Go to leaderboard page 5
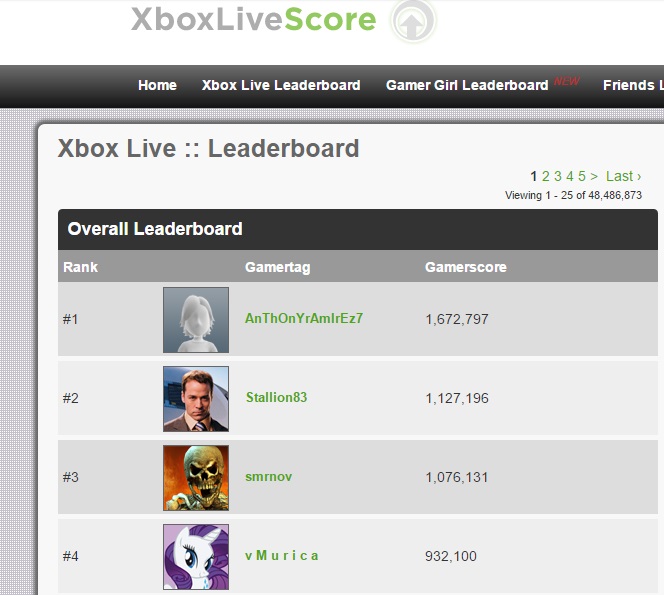 point(582,176)
